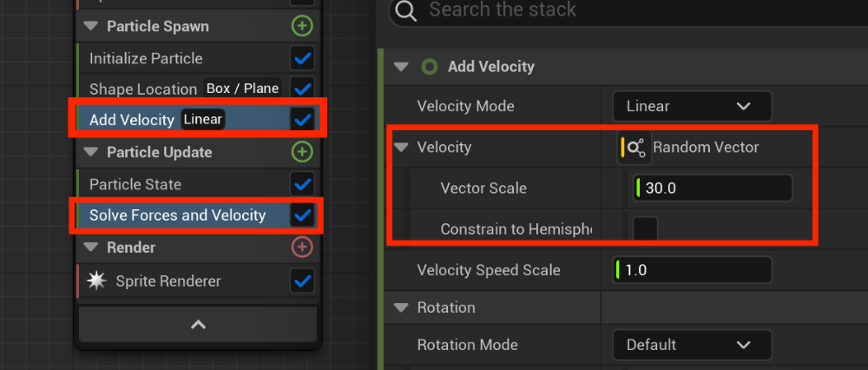Image resolution: width=868 pixels, height=370 pixels.
Task: Select the Solve Forces and Velocity module
Action: (177, 215)
